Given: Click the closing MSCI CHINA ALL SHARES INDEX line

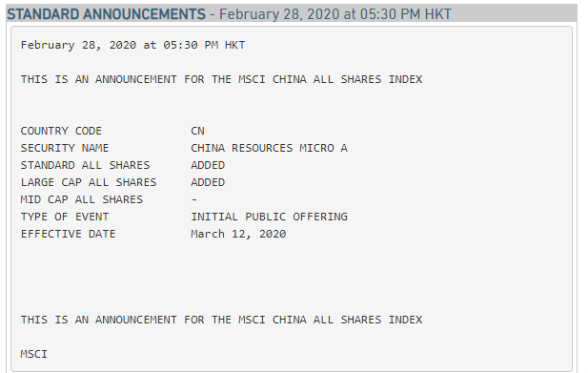Looking at the screenshot, I should (x=221, y=320).
